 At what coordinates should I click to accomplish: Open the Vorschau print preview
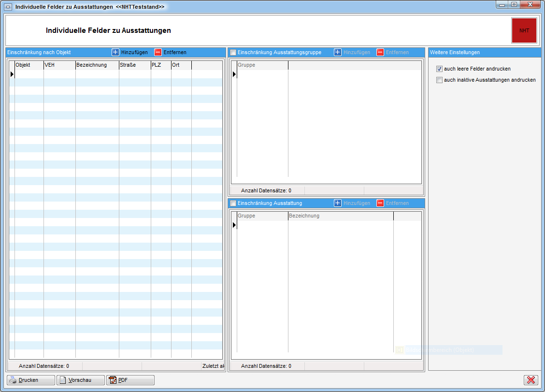(x=80, y=380)
